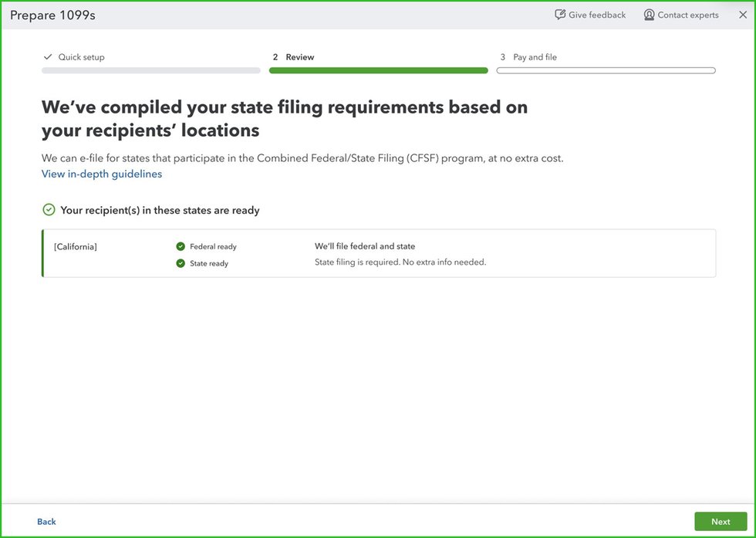The width and height of the screenshot is (756, 538).
Task: Click the Contact experts headset icon
Action: tap(649, 15)
